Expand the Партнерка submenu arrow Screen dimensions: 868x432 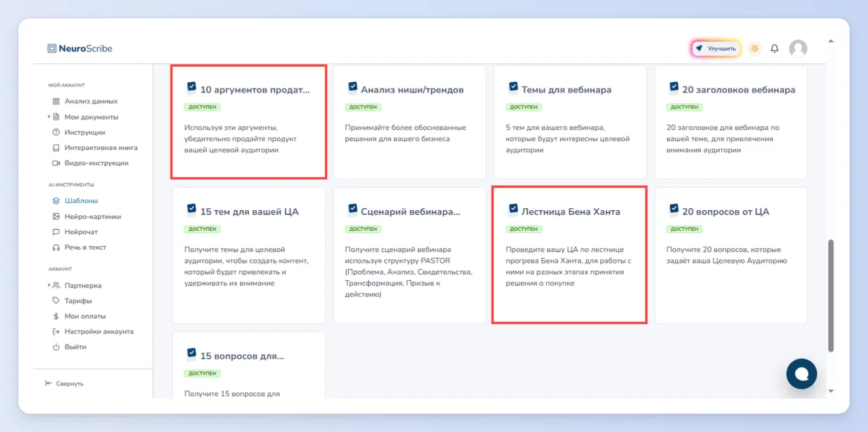coord(49,285)
